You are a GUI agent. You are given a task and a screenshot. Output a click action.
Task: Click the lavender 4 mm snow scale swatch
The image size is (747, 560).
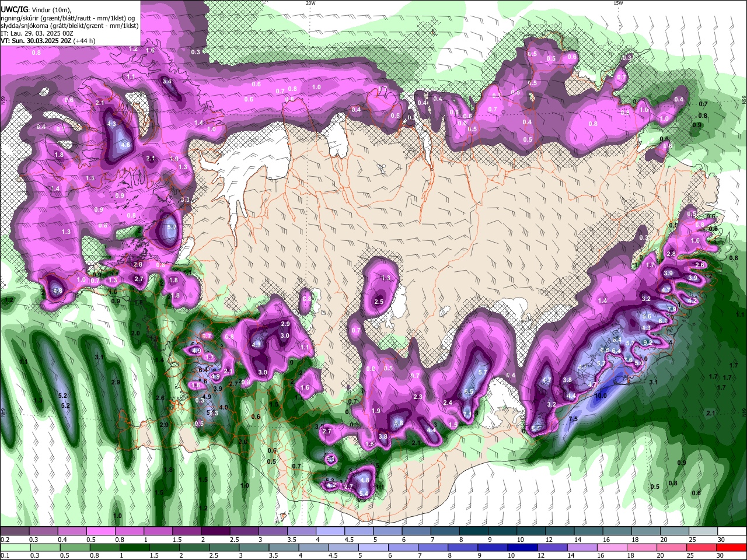[330, 531]
